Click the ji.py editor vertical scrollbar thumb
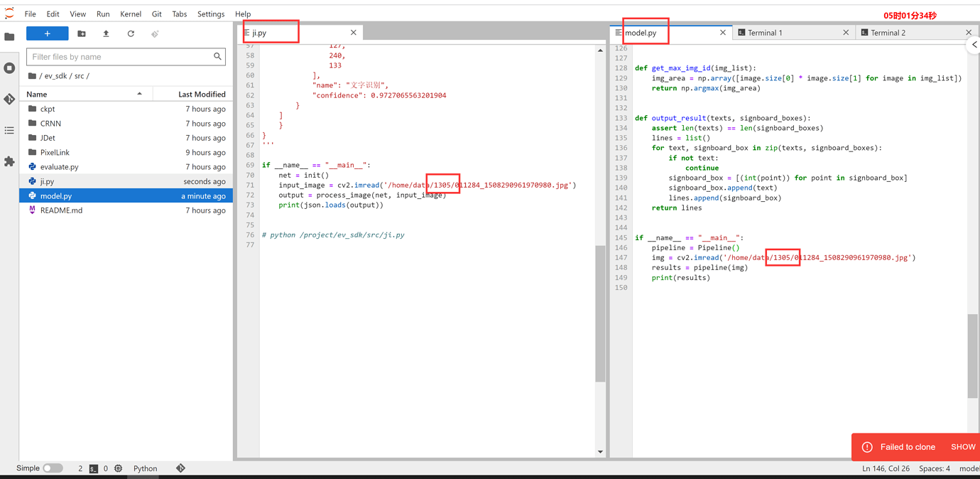This screenshot has height=479, width=980. [600, 314]
